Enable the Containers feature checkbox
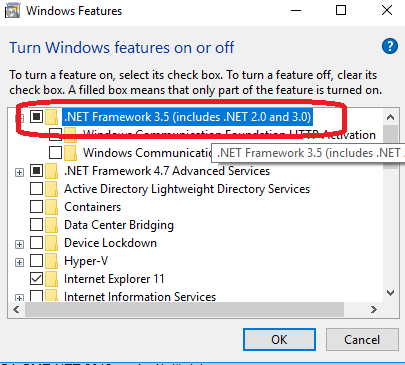405x365 pixels. (36, 207)
